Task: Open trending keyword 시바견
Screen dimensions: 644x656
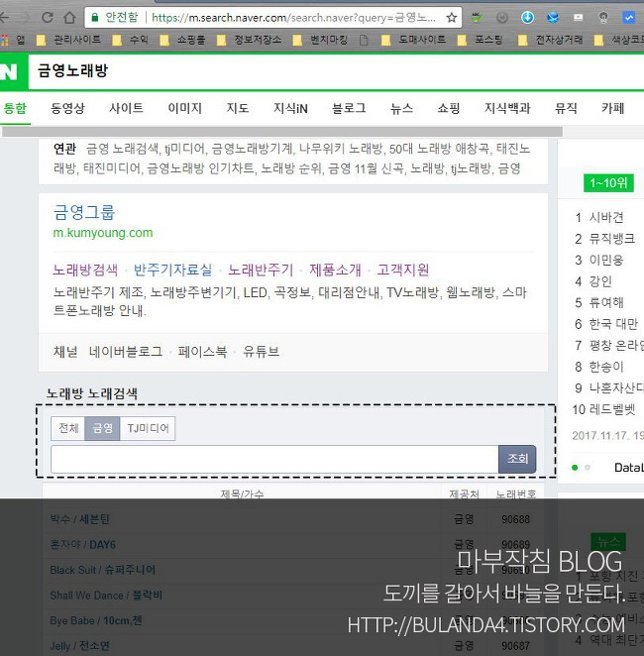Action: [x=606, y=217]
